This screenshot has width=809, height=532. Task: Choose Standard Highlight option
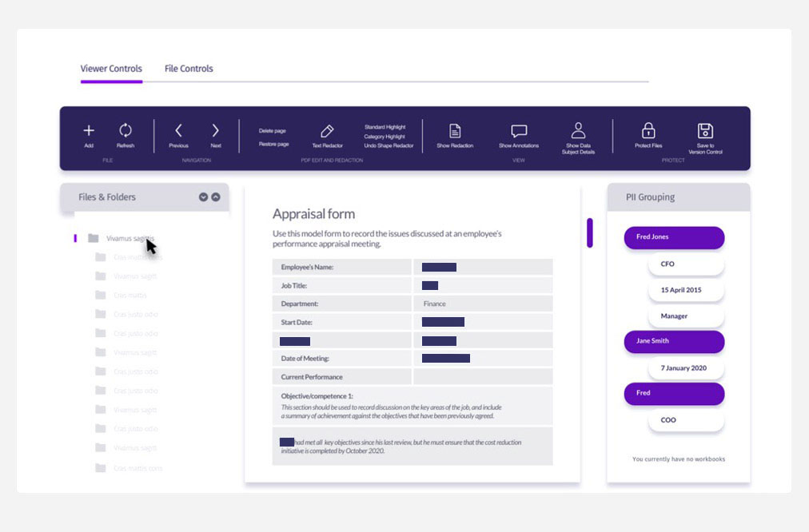tap(385, 127)
